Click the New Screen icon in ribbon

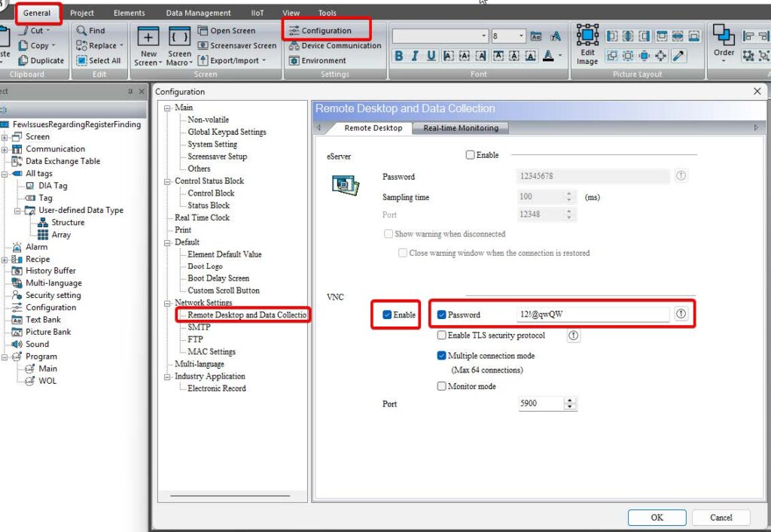coord(148,44)
